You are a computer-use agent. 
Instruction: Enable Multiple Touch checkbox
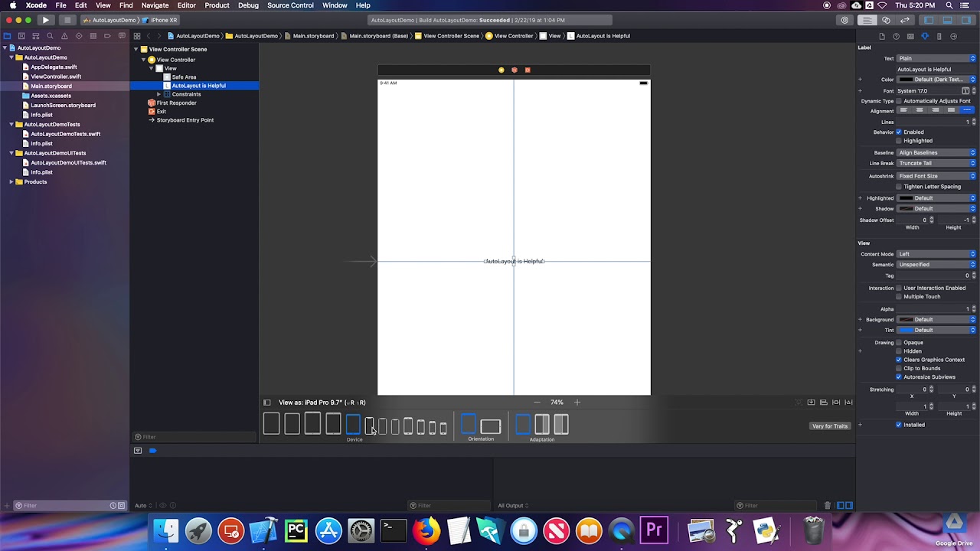pos(899,297)
